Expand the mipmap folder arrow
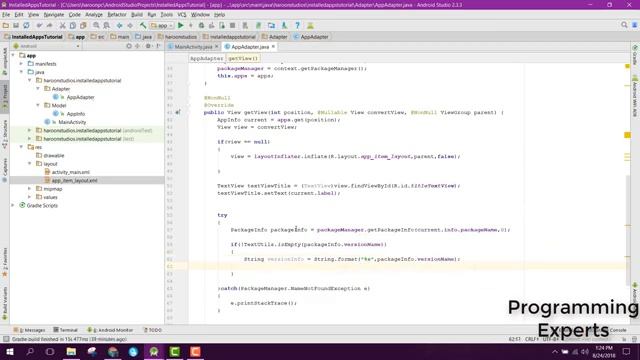 [x=29, y=189]
